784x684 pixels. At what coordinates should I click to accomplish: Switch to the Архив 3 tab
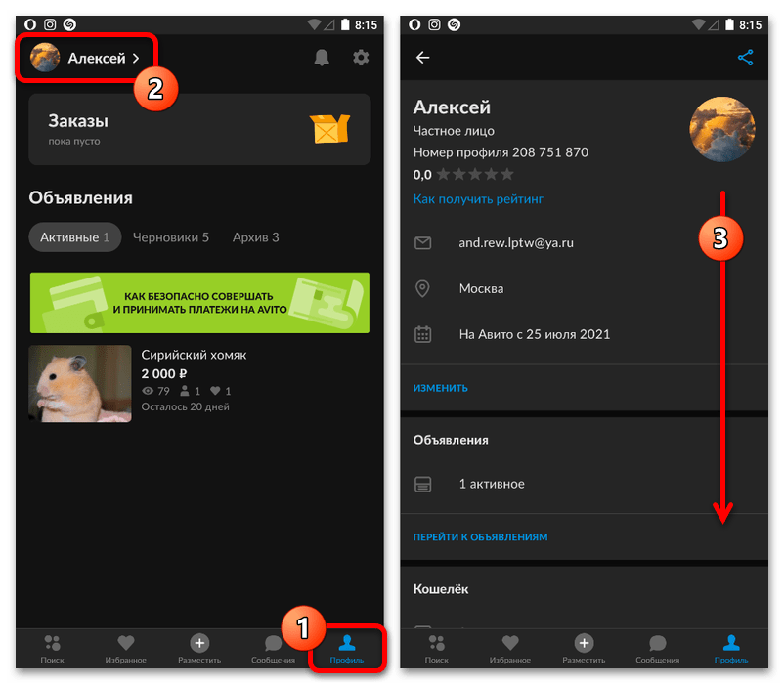(255, 237)
